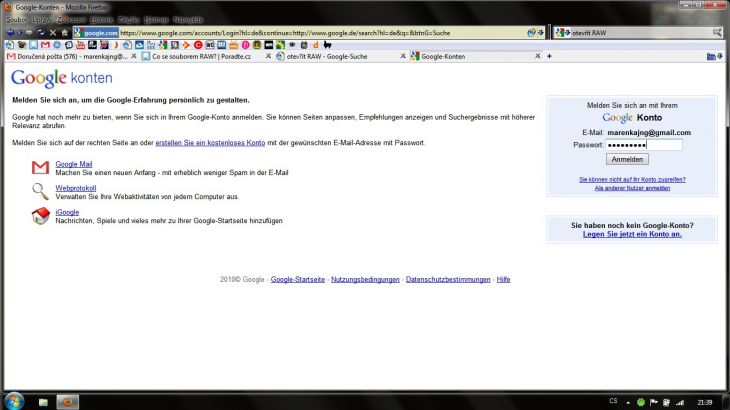Screen dimensions: 730x410
Task: Close the Google-Konten tab
Action: pos(538,56)
